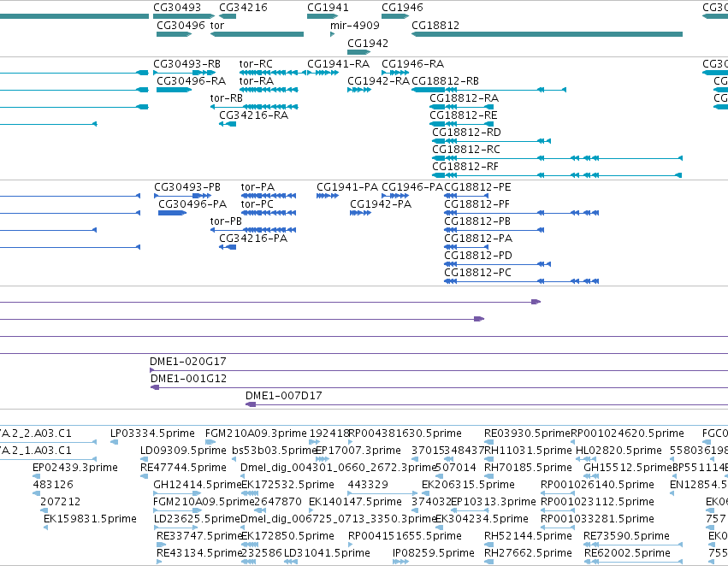Image resolution: width=728 pixels, height=566 pixels.
Task: Select the RP004151655.5prime EST label
Action: [405, 537]
